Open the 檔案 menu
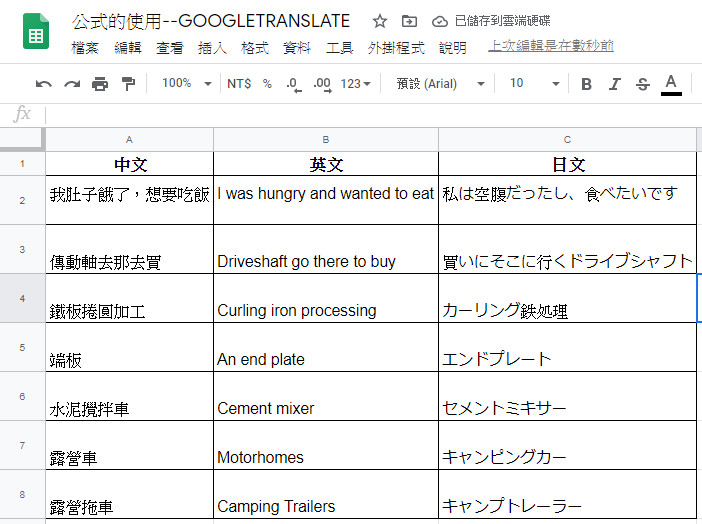This screenshot has width=702, height=524. pyautogui.click(x=85, y=47)
